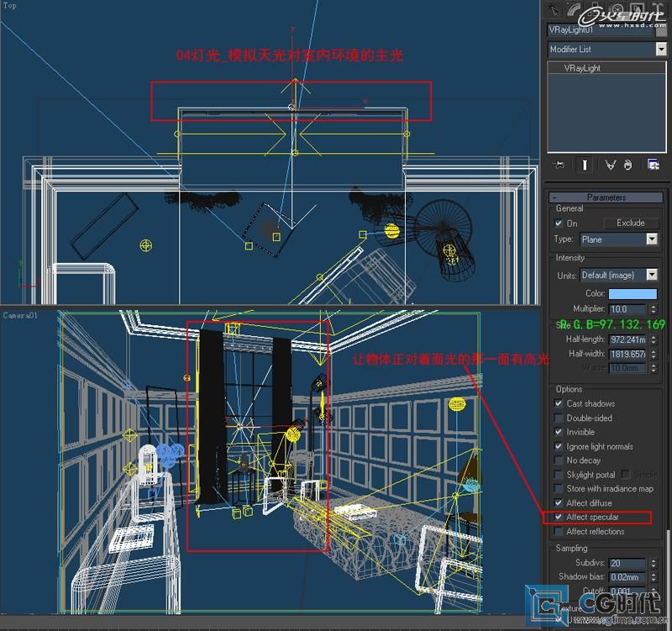Click object color swatch beside VRayLight01 name

[x=661, y=30]
